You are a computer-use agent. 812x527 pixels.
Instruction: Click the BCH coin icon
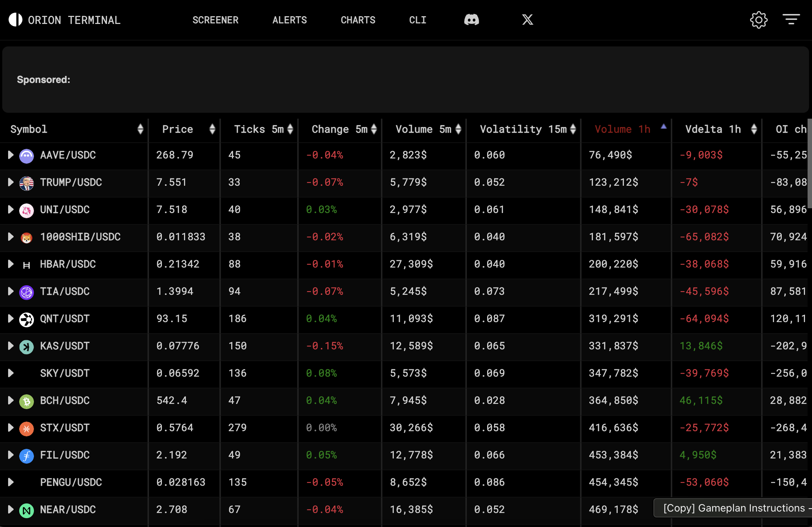[27, 401]
